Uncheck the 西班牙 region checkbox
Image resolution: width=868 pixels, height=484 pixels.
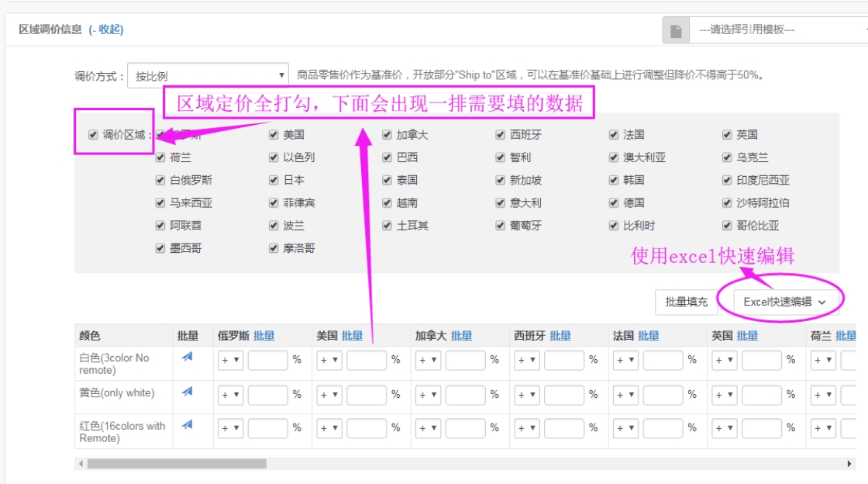point(501,134)
